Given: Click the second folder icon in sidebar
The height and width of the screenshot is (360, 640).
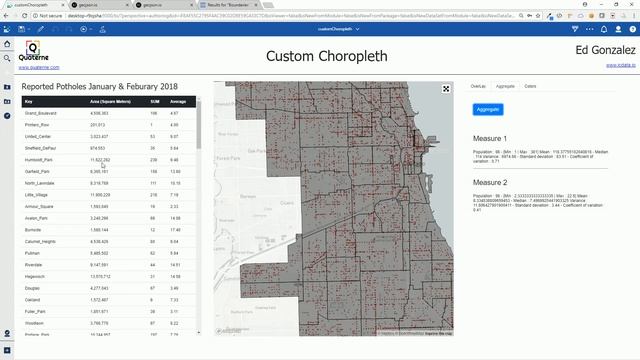Looking at the screenshot, I should click(x=7, y=101).
